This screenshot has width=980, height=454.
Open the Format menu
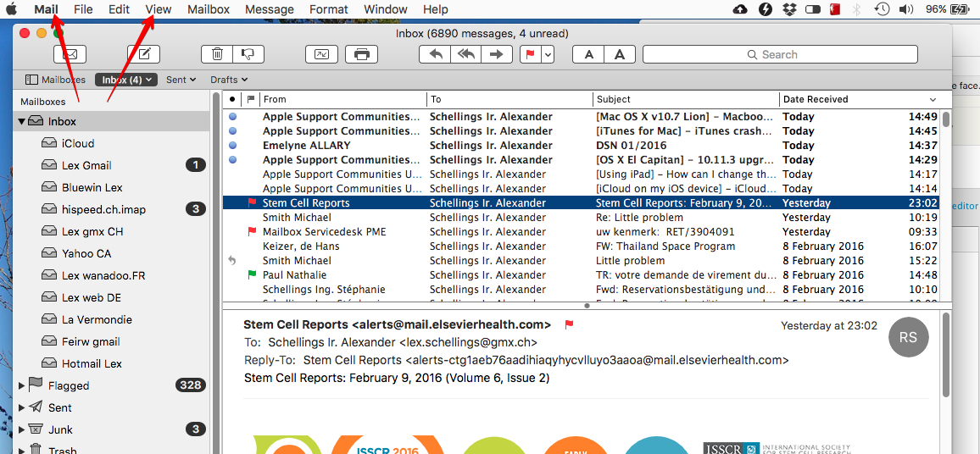click(329, 9)
